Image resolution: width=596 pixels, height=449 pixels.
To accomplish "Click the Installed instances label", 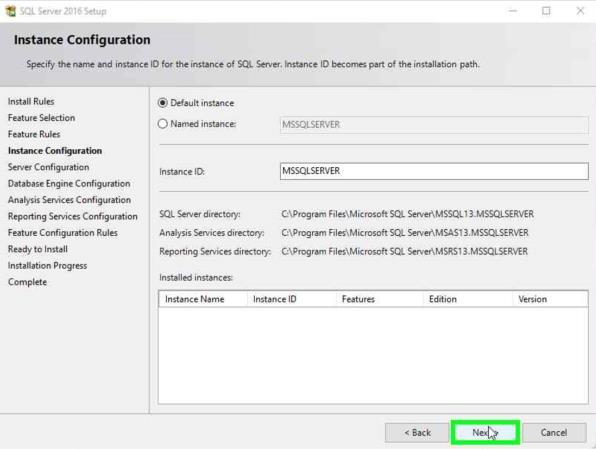I will click(196, 278).
